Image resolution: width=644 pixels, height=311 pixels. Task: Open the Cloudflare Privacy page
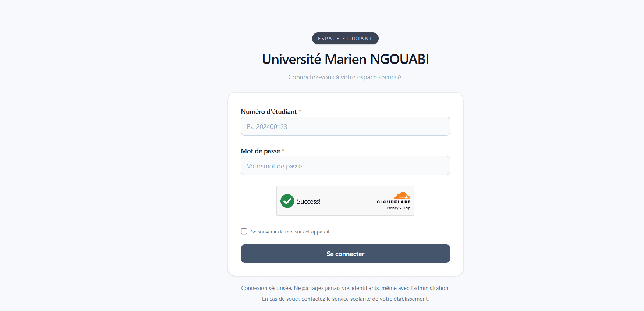[x=392, y=208]
